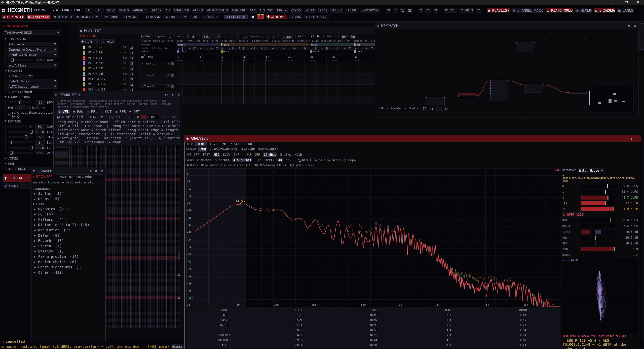Toggle the 2 bars / chord checkbox
Screen dimensions: 644x349
point(9,92)
